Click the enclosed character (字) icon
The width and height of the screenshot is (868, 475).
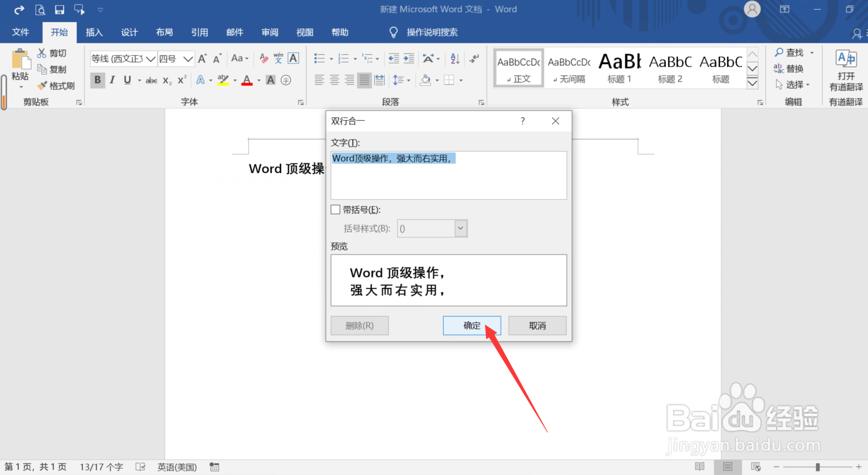coord(286,80)
